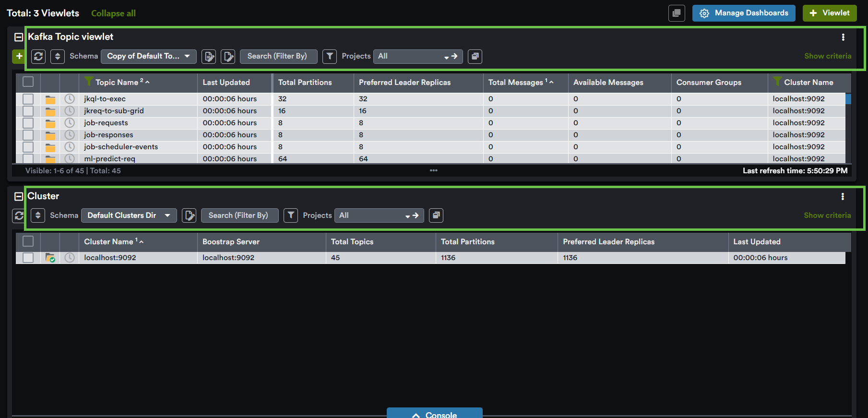Sort by Boostrap Server column
This screenshot has height=418, width=868.
click(x=231, y=242)
